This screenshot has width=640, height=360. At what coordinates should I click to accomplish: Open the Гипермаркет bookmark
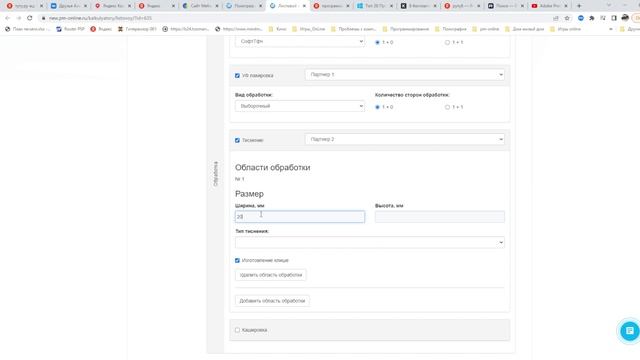[137, 29]
